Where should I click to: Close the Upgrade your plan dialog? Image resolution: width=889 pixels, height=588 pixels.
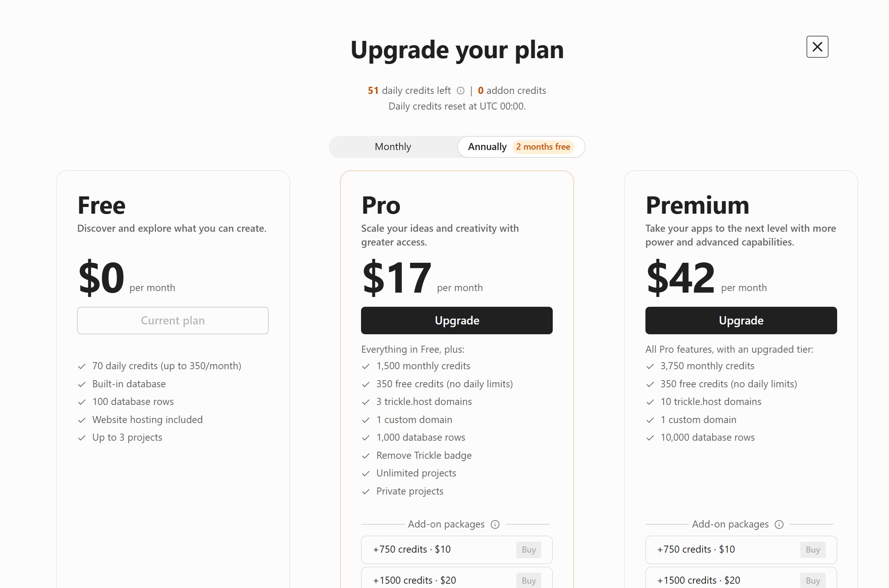[x=817, y=47]
